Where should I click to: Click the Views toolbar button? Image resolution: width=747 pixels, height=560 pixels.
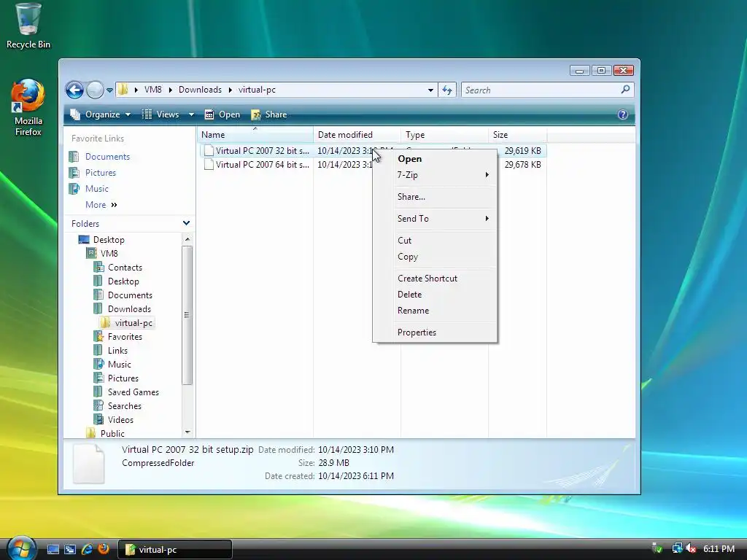coord(161,114)
